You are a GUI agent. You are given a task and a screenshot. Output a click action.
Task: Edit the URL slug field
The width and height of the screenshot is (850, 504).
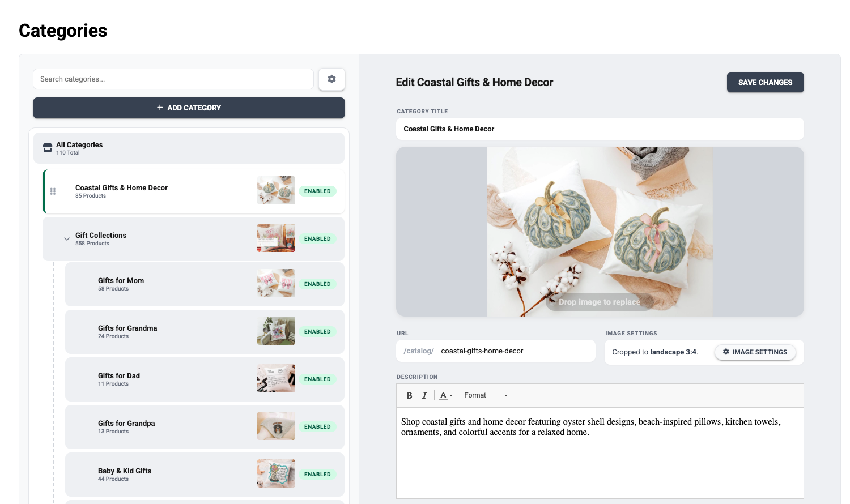point(515,351)
